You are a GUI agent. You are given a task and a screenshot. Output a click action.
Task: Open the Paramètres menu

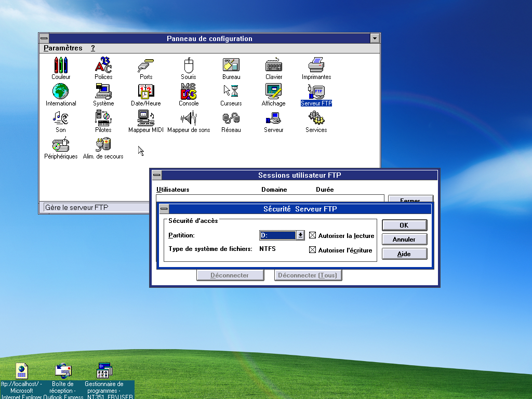click(x=63, y=48)
